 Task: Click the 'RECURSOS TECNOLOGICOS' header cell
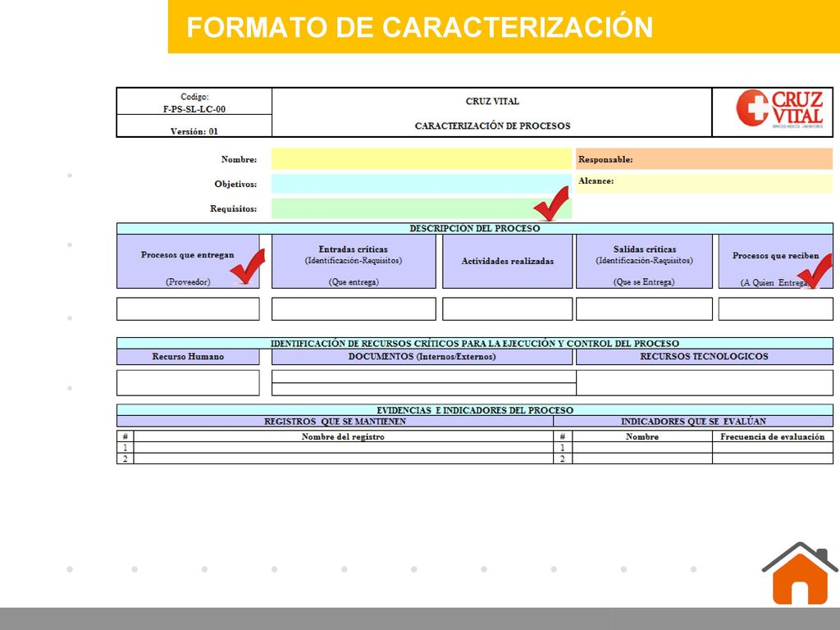pyautogui.click(x=704, y=357)
